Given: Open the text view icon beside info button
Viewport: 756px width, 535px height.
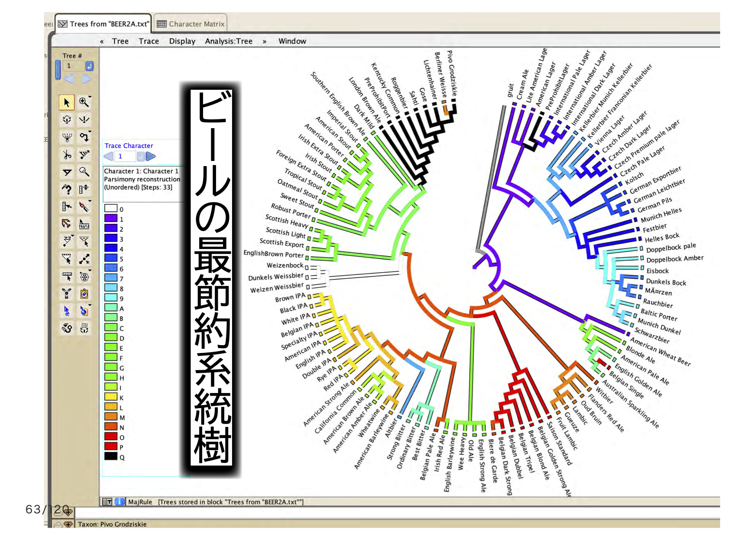Looking at the screenshot, I should [107, 502].
